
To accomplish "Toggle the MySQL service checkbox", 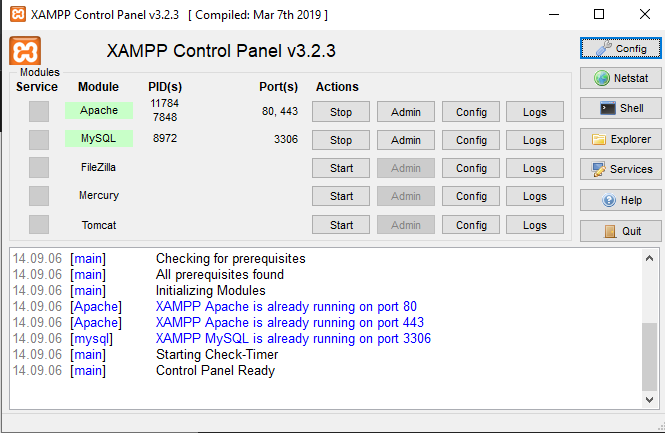I will point(39,140).
